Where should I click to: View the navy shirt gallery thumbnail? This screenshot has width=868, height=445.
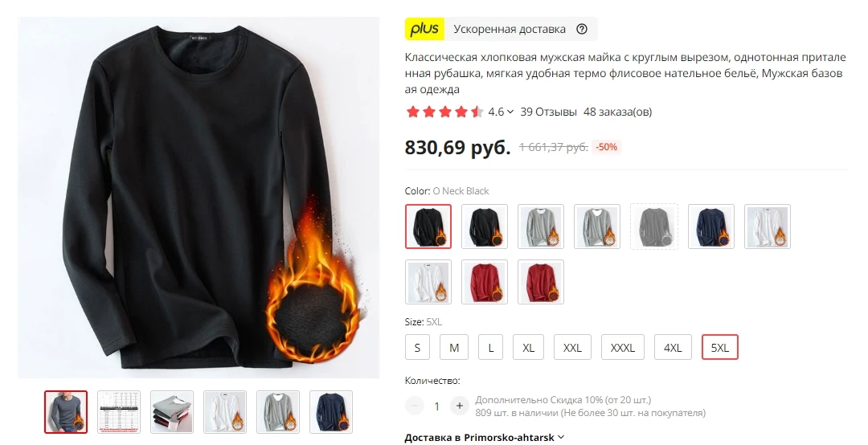coord(331,412)
